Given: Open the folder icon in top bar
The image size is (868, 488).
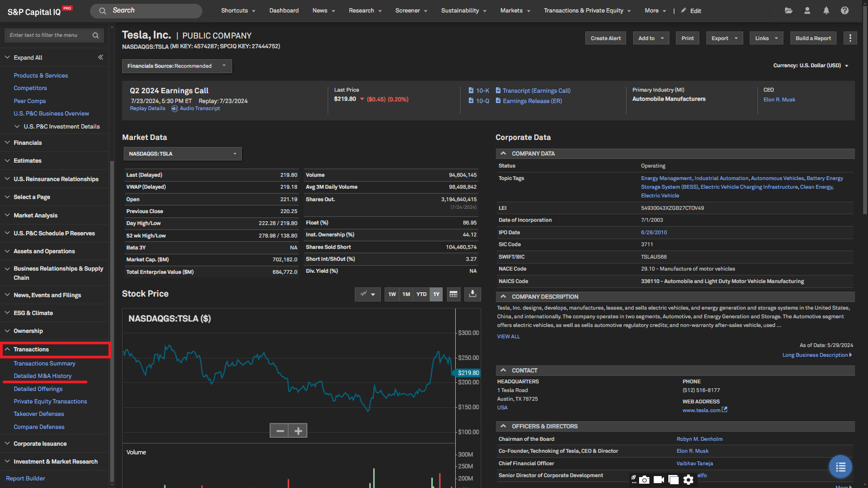Looking at the screenshot, I should (788, 10).
